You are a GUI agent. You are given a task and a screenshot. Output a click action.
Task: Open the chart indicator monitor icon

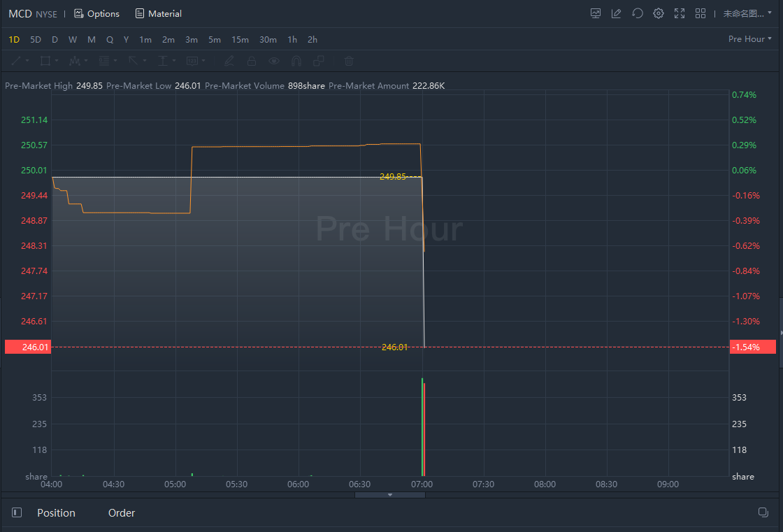(x=596, y=13)
